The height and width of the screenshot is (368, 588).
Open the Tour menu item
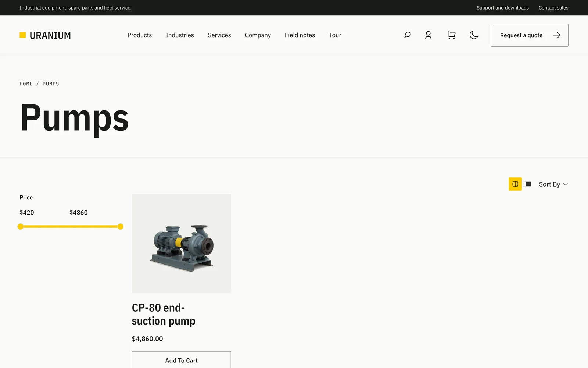335,35
